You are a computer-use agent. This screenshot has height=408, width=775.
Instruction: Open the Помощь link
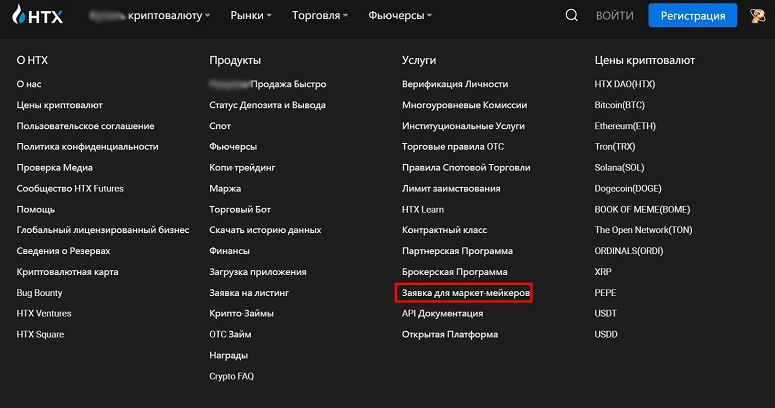[x=36, y=209]
